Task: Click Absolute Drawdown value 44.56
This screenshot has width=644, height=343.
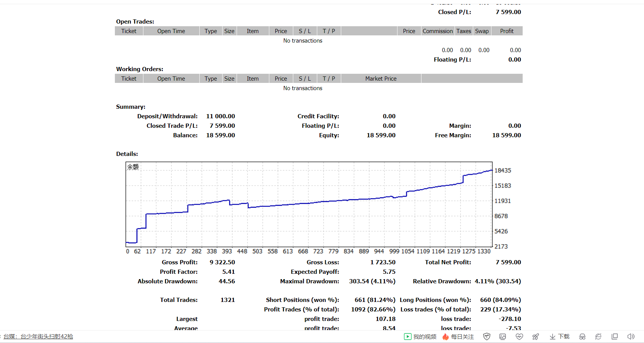Action: click(227, 281)
